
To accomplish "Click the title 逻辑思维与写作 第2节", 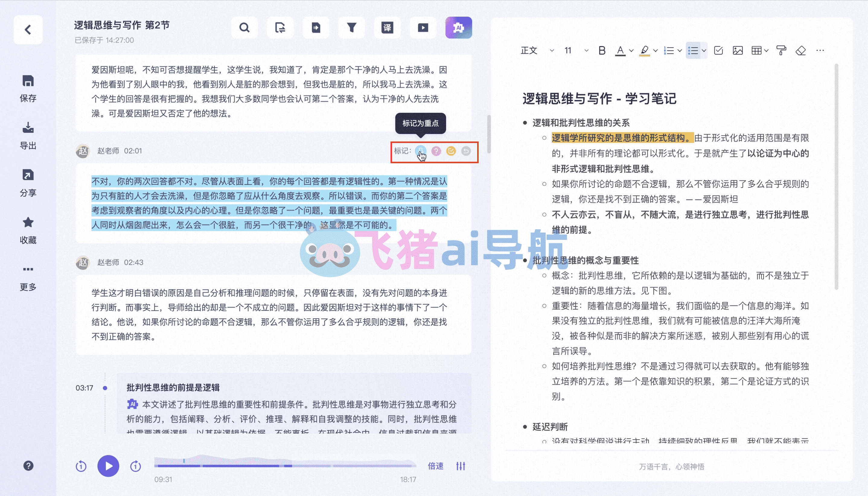I will pyautogui.click(x=122, y=25).
